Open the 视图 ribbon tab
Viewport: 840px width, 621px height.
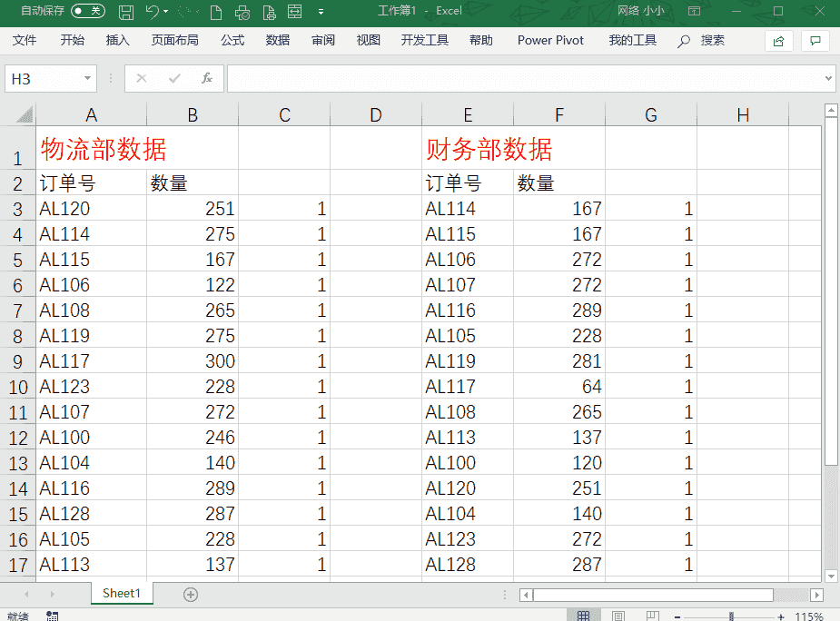point(368,40)
